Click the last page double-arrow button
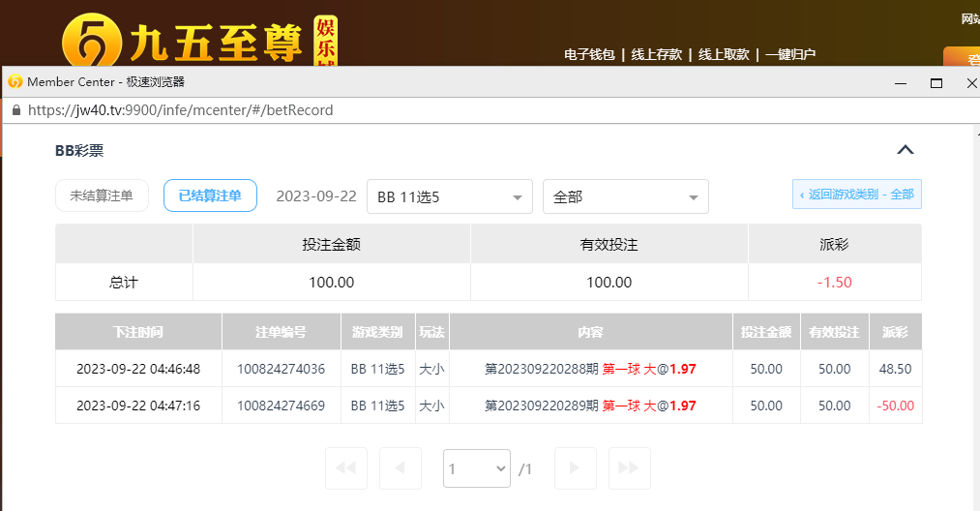This screenshot has width=980, height=511. point(629,468)
